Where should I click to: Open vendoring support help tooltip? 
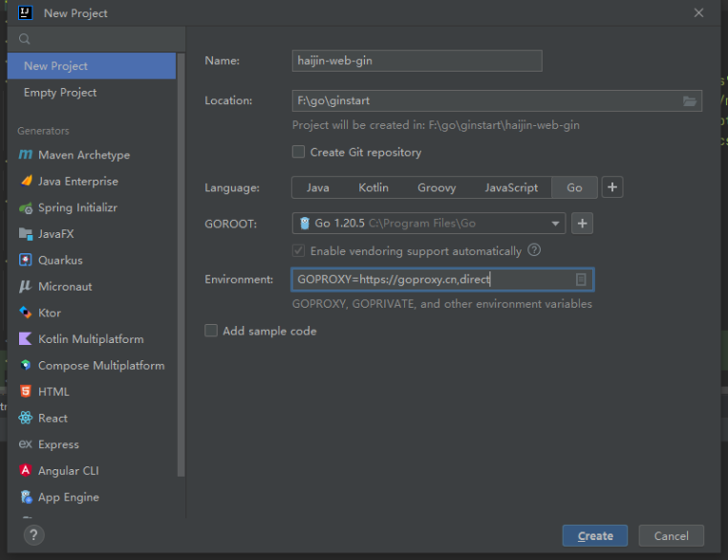(x=534, y=250)
